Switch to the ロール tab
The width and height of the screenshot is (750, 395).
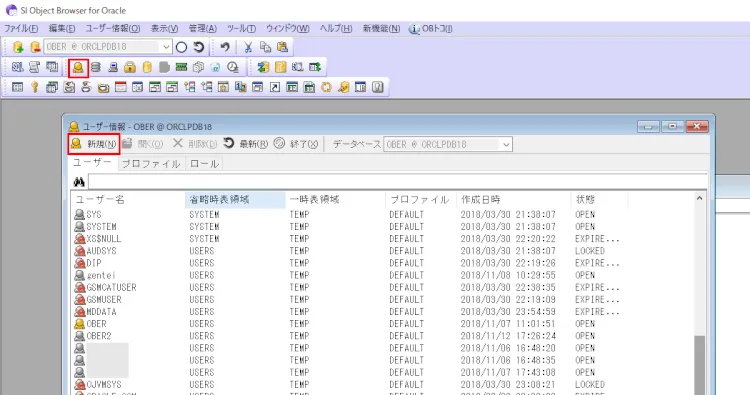point(204,164)
